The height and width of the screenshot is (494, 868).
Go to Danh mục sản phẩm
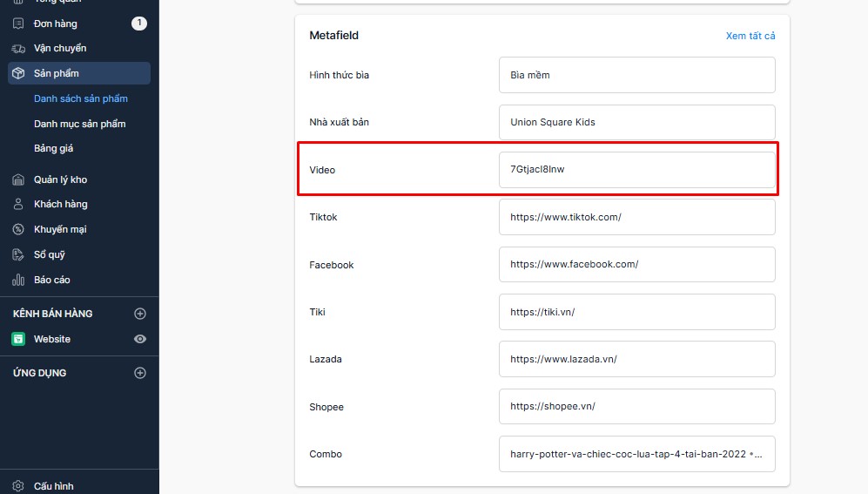tap(80, 124)
